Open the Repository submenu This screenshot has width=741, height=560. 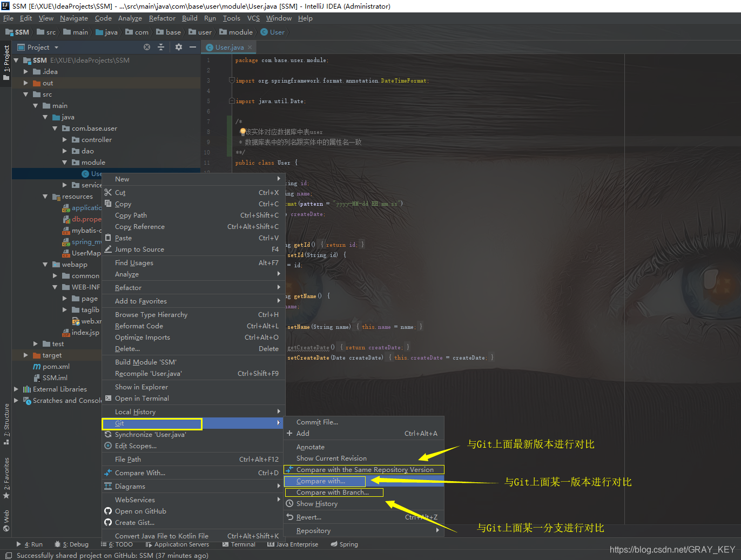click(363, 531)
